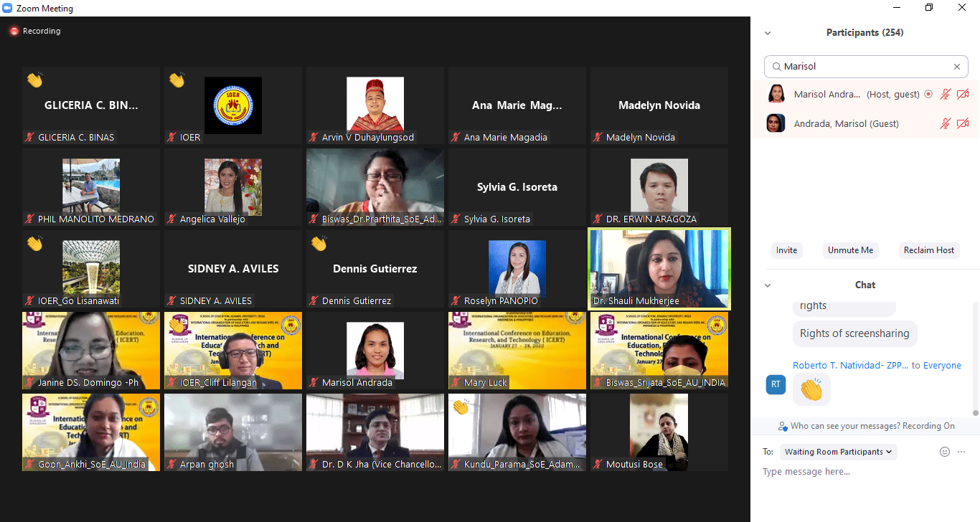Open the Waiting Room Participants recipient dropdown
This screenshot has height=522, width=980.
838,452
